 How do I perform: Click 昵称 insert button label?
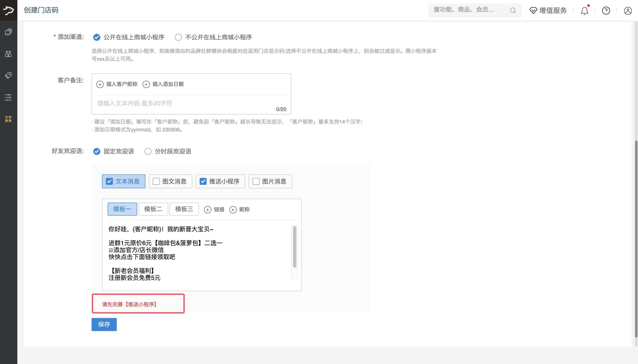point(244,210)
